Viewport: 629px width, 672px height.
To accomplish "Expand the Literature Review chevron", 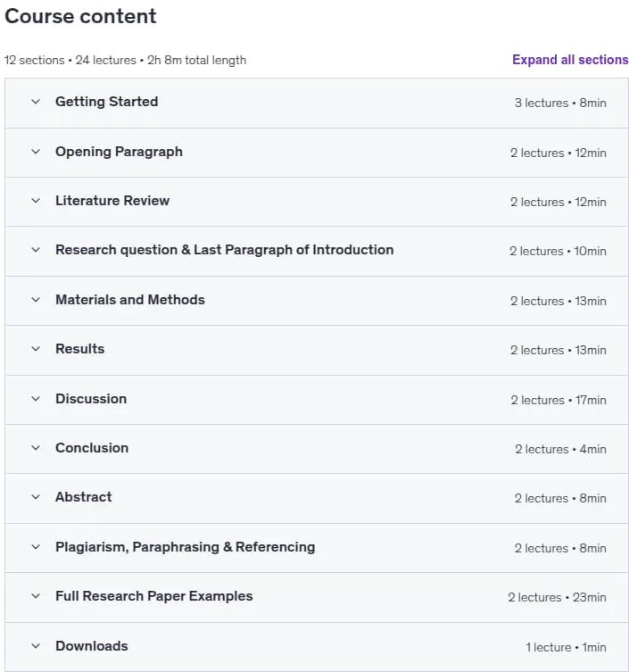I will [x=36, y=201].
